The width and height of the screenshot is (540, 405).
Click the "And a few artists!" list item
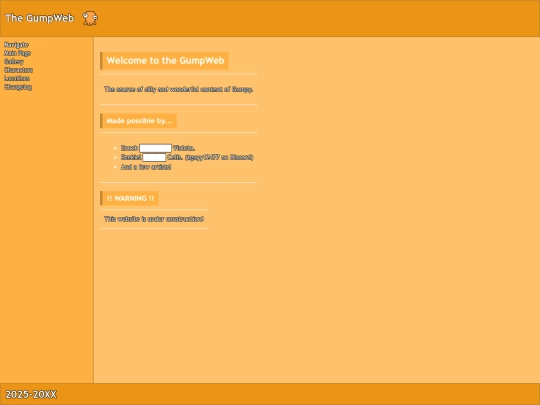click(146, 167)
